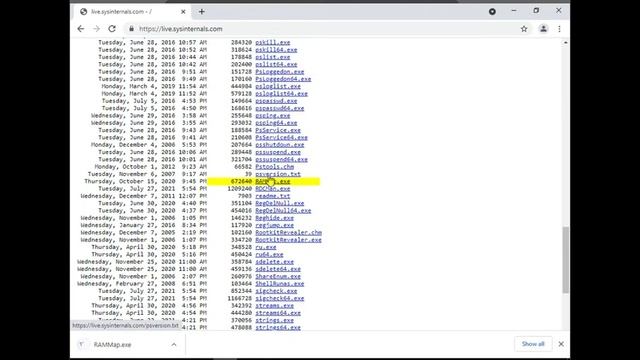Screen dimensions: 640x360
Task: Open regjump.exe link
Action: pyautogui.click(x=275, y=225)
